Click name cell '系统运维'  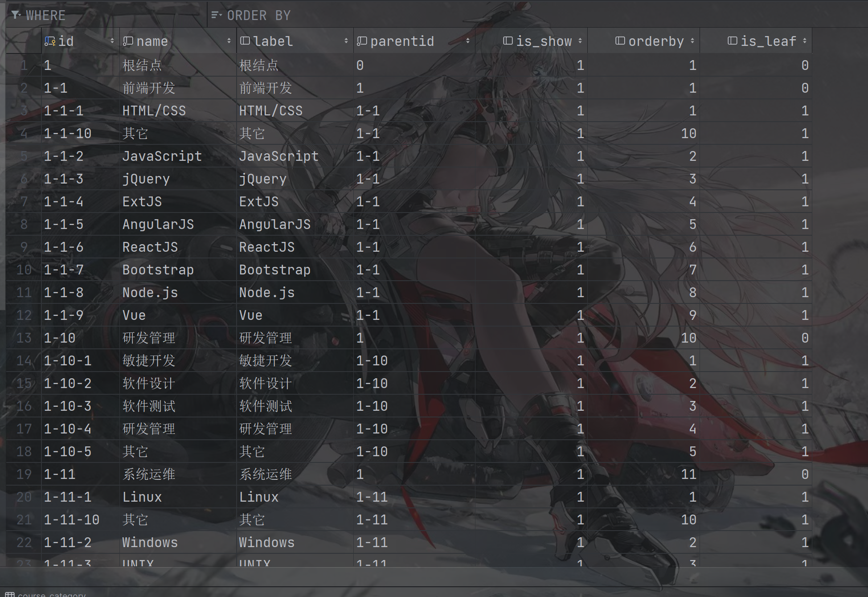[x=178, y=474]
